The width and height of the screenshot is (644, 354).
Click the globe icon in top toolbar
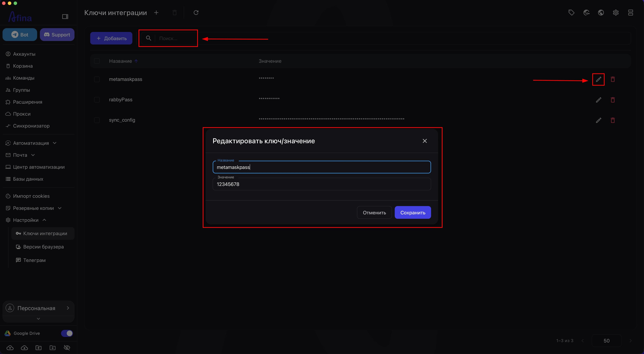coord(601,13)
